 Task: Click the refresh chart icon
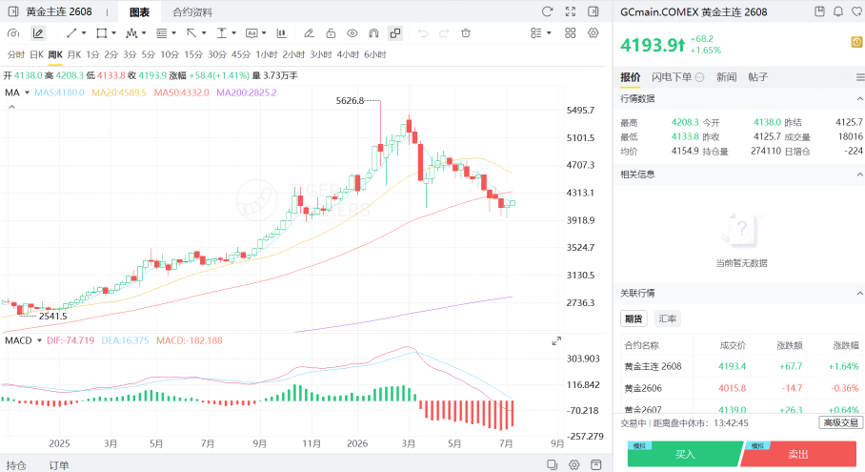pyautogui.click(x=547, y=12)
